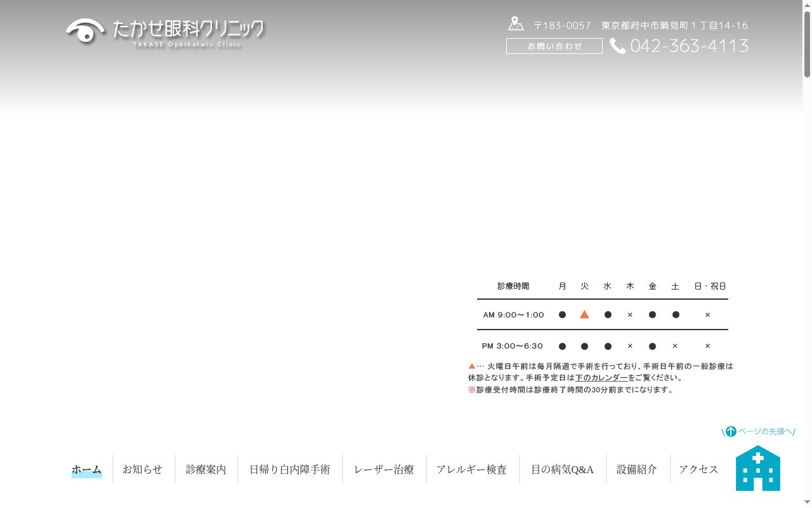The height and width of the screenshot is (508, 812).
Task: Call the 042-363-4113 phone number link
Action: (690, 46)
